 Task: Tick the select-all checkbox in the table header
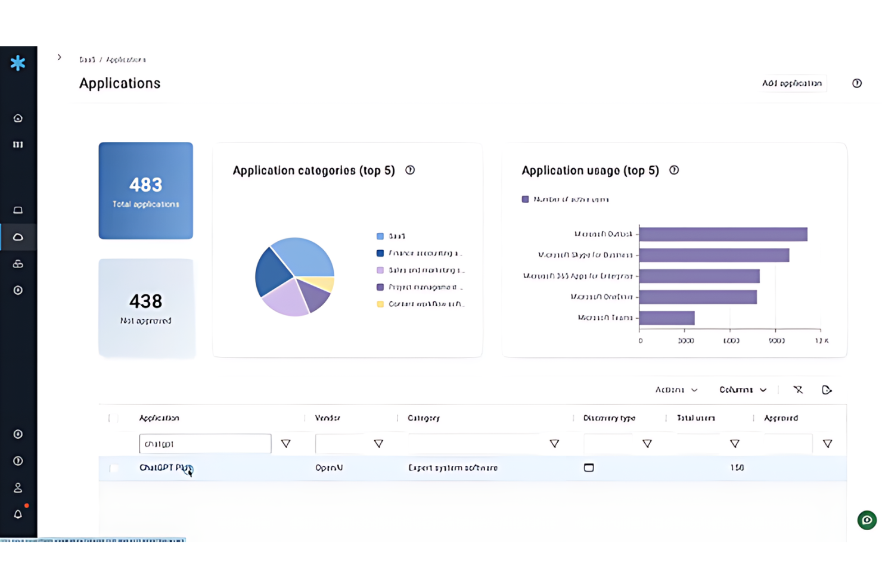click(x=113, y=418)
